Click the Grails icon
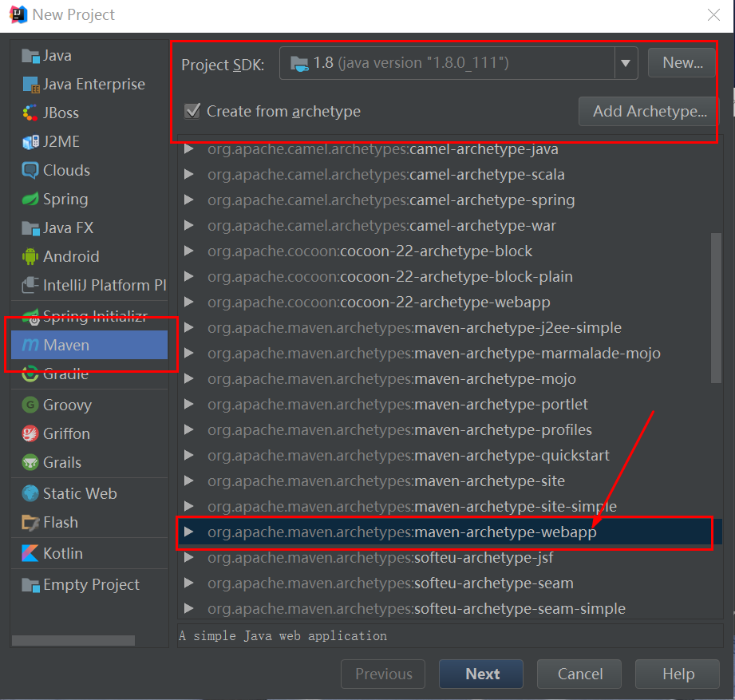Screen dimensions: 735x700 pos(30,463)
